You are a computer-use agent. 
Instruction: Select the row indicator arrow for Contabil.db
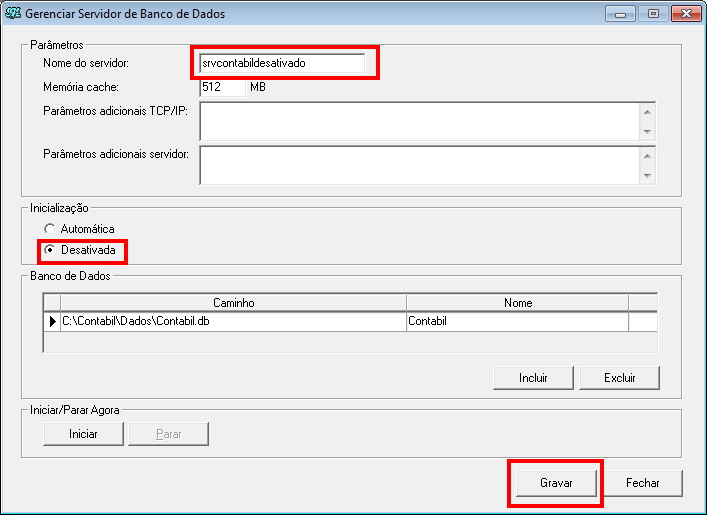tap(52, 321)
